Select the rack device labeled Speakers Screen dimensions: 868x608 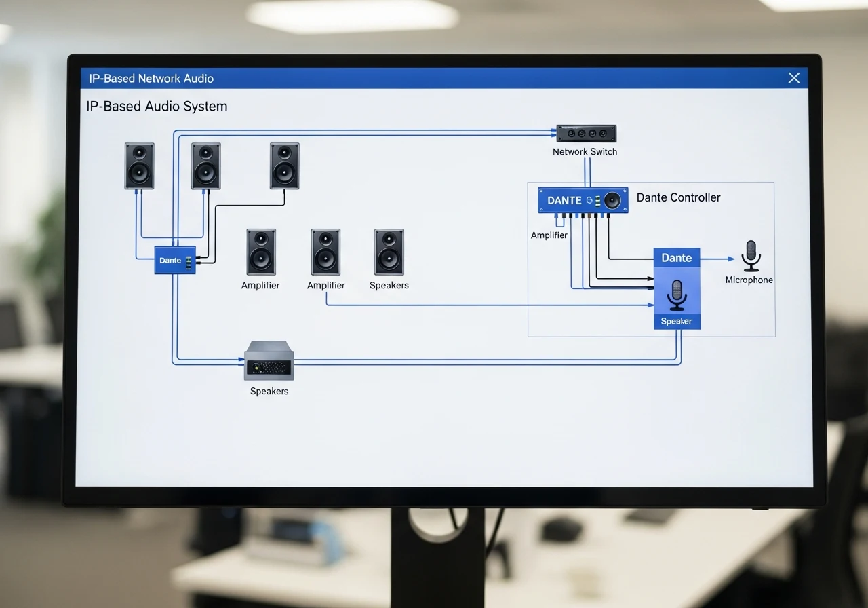pyautogui.click(x=269, y=361)
